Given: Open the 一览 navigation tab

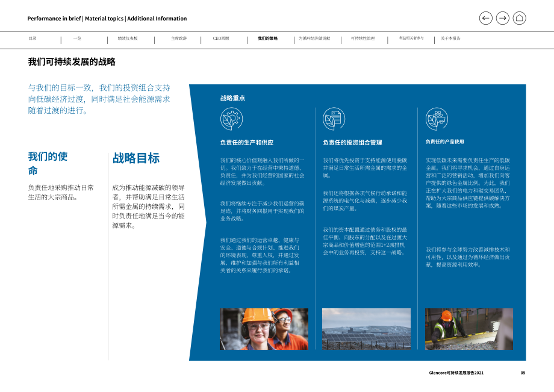Looking at the screenshot, I should pos(77,39).
